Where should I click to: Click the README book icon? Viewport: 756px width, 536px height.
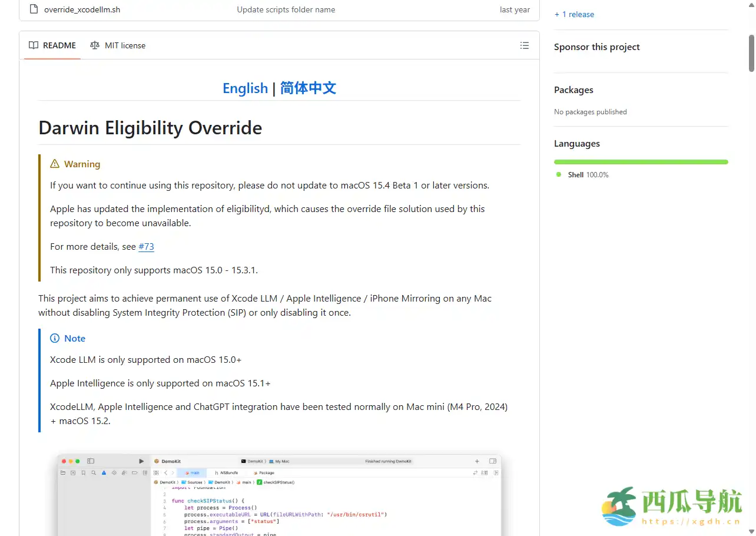(x=33, y=45)
